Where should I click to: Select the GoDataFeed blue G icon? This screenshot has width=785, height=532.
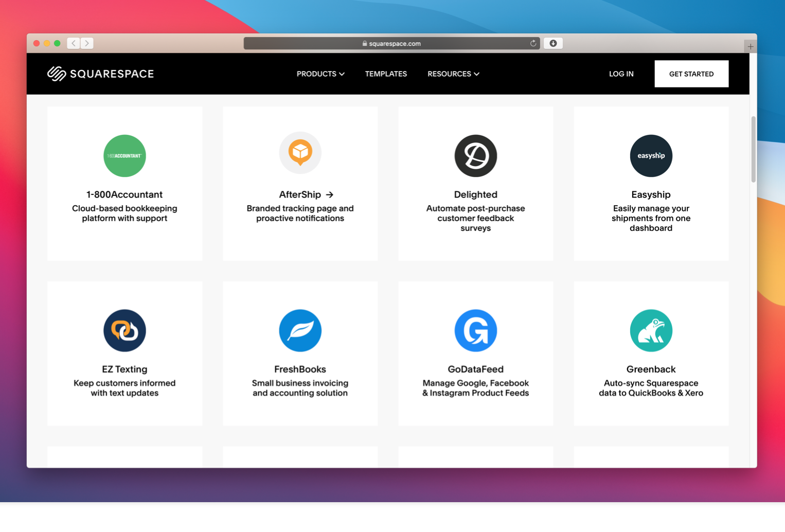[x=475, y=330]
